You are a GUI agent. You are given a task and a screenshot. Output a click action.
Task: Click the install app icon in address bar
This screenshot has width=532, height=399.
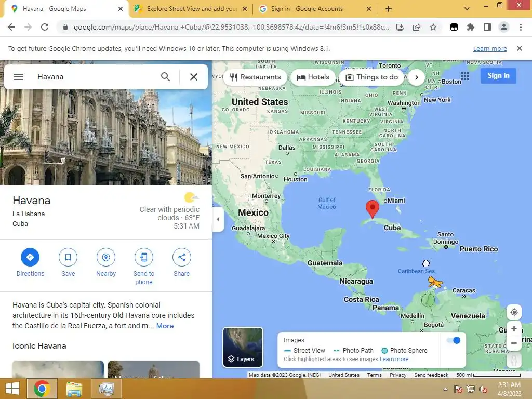coord(400,27)
